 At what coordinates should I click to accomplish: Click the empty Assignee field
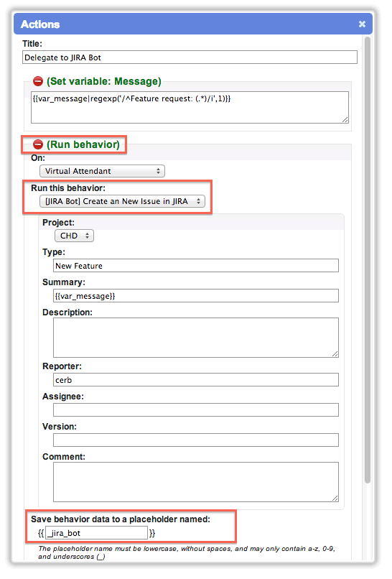195,410
